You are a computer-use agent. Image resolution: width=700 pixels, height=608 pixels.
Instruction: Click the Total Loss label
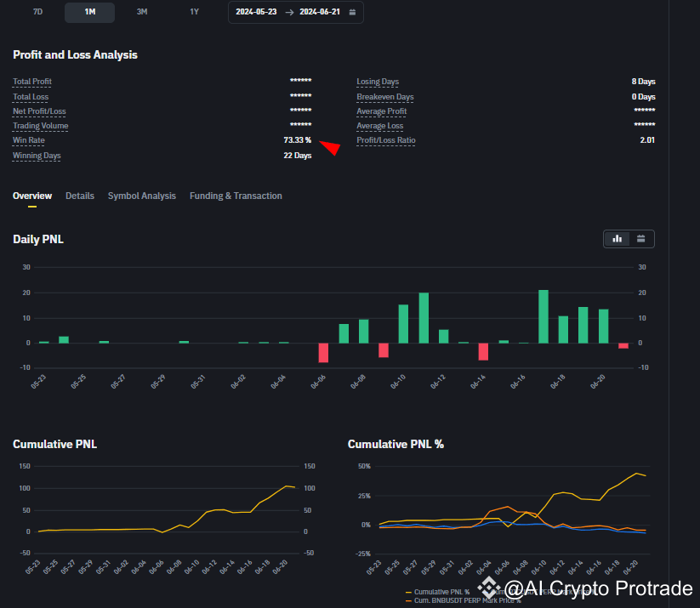(31, 97)
